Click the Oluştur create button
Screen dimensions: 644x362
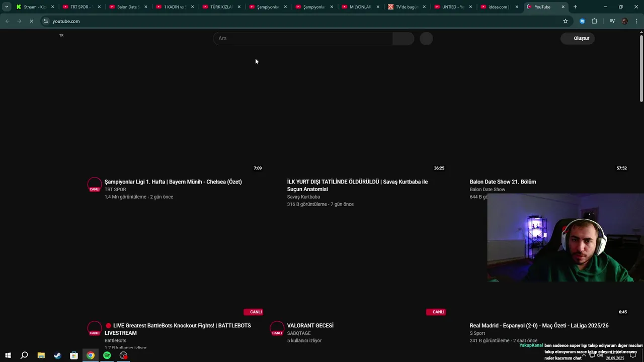coord(578,38)
